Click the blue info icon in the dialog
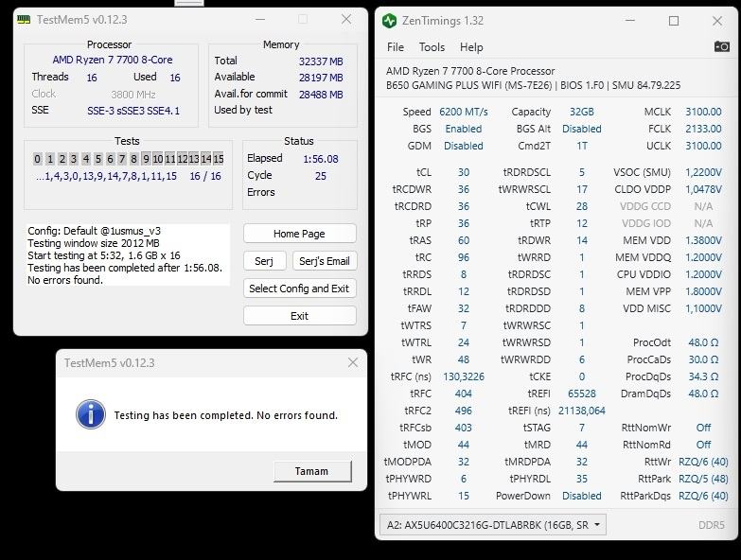The width and height of the screenshot is (741, 560). click(90, 414)
